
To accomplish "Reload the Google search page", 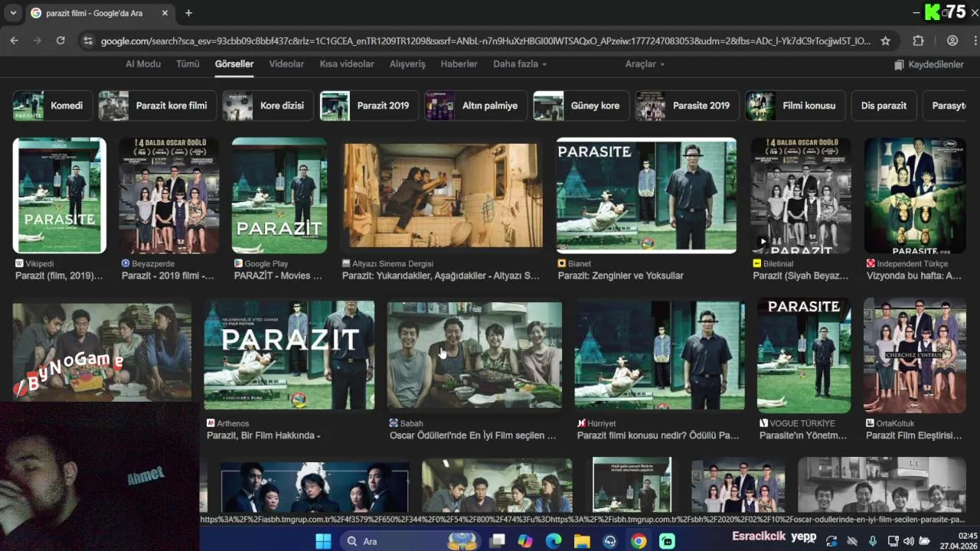I will (60, 41).
